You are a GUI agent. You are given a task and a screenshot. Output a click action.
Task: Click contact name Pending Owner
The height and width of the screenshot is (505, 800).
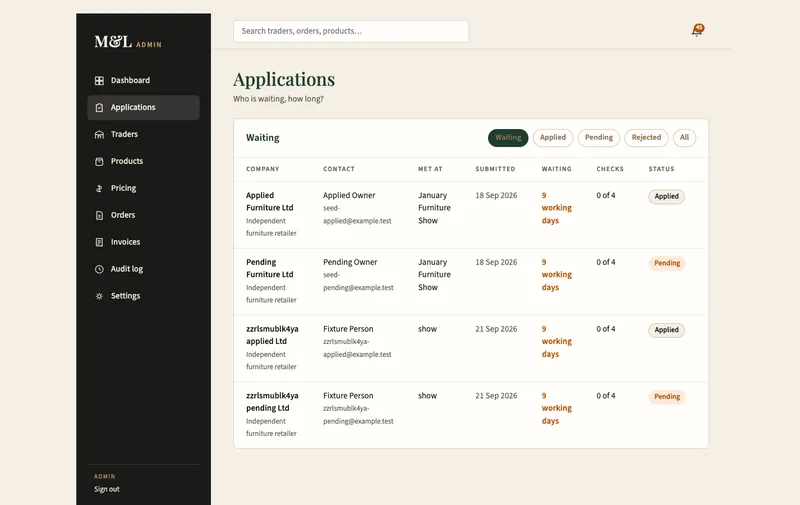point(350,262)
